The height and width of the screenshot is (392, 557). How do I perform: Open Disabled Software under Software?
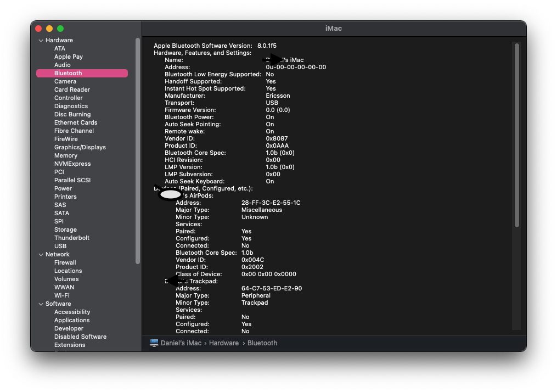pos(80,336)
